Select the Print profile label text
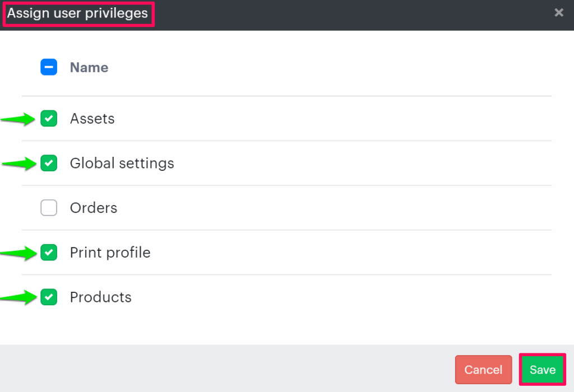This screenshot has height=392, width=574. [x=110, y=253]
